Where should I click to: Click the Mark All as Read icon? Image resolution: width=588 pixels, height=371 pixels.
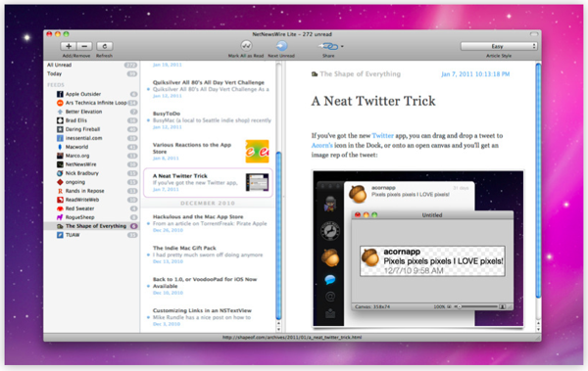tap(246, 46)
